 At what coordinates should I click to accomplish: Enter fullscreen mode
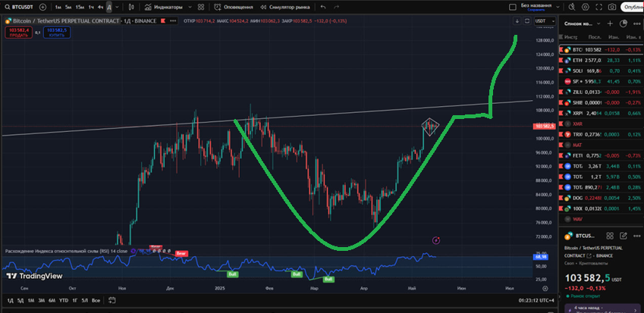[x=598, y=7]
